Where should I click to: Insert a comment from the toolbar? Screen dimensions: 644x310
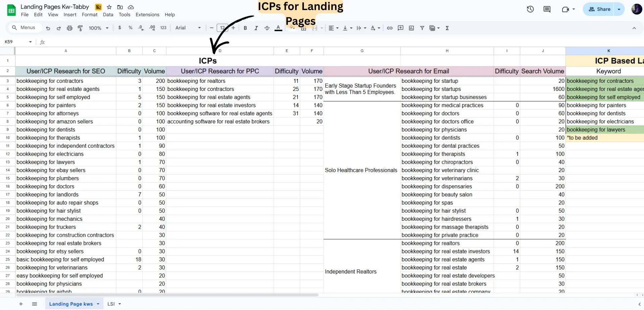400,28
